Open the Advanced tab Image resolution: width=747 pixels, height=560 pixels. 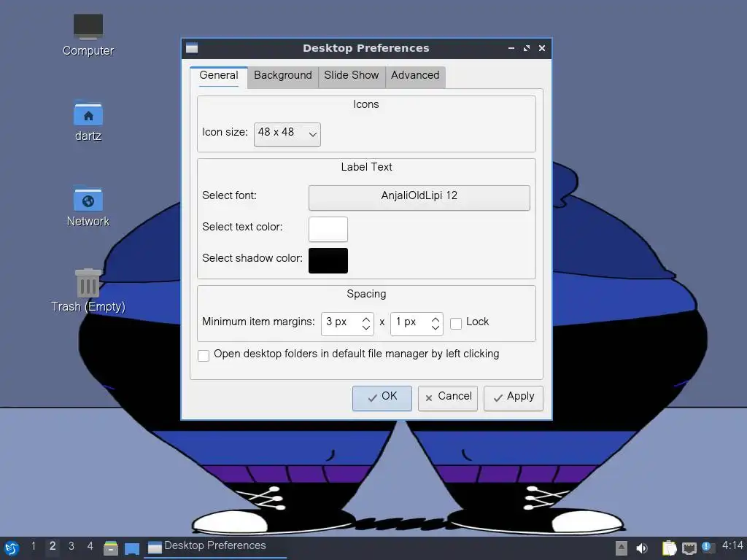415,76
